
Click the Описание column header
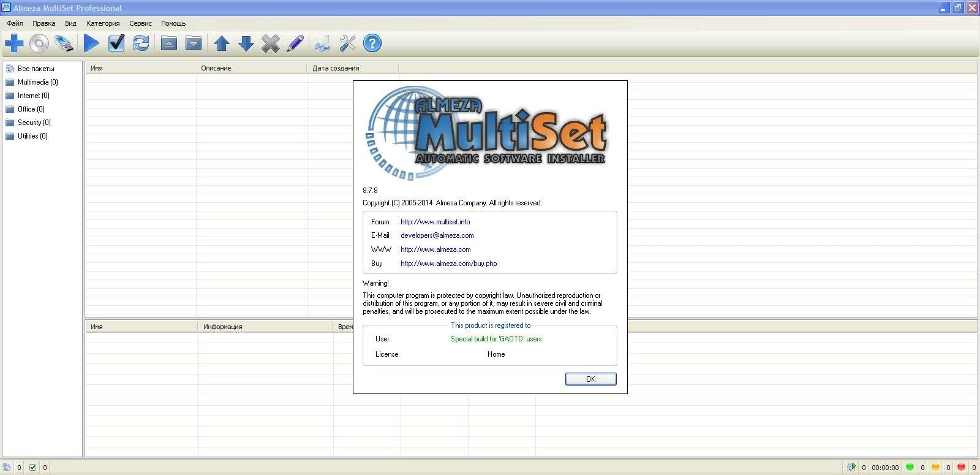pos(251,68)
